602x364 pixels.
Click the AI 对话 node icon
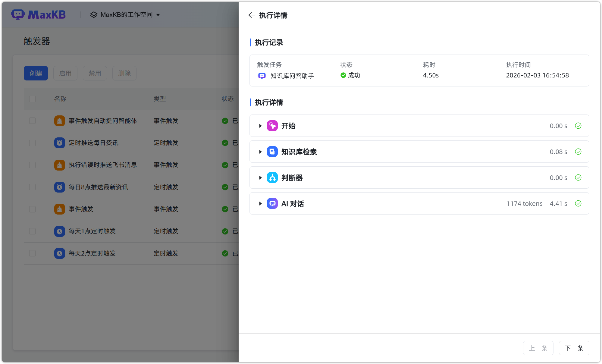tap(272, 203)
